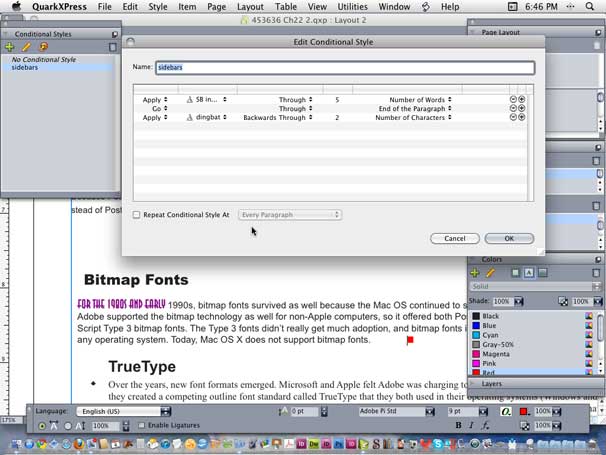Edit color with pencil icon in Colors palette
This screenshot has height=455, width=606.
tap(490, 273)
